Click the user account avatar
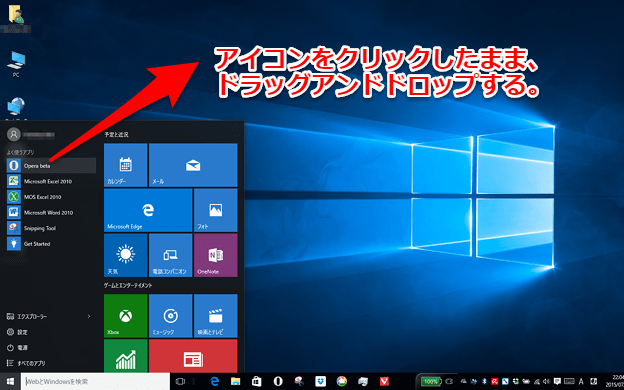Image resolution: width=624 pixels, height=390 pixels. [14, 135]
